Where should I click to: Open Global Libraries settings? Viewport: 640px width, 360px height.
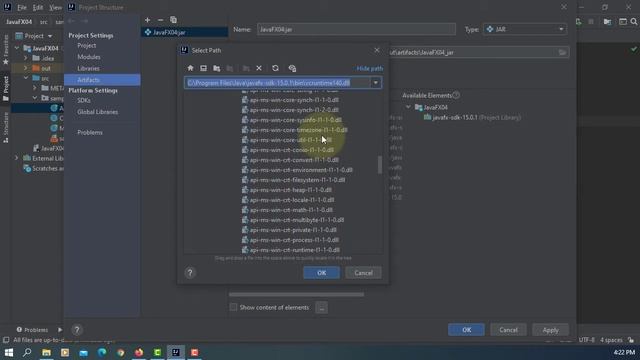point(98,112)
